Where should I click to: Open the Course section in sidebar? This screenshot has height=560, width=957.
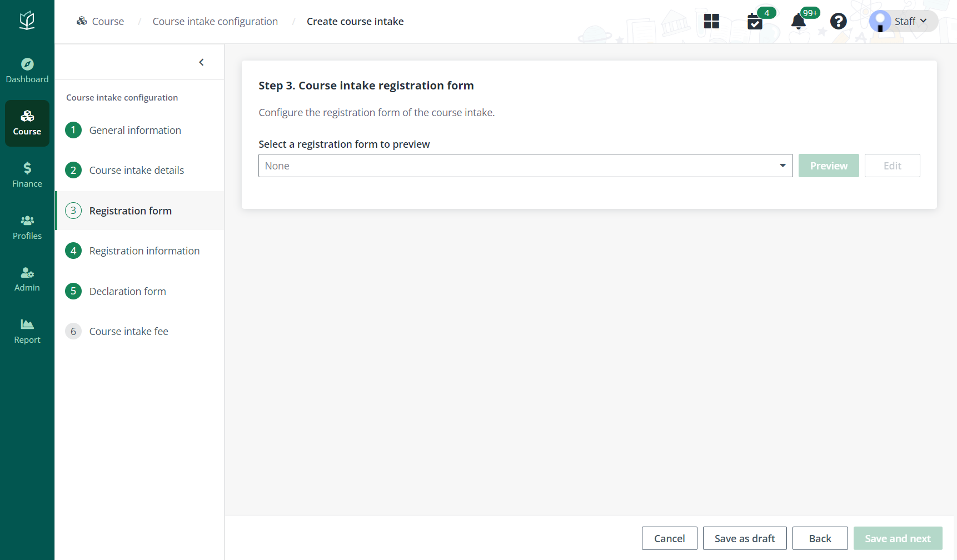[27, 123]
